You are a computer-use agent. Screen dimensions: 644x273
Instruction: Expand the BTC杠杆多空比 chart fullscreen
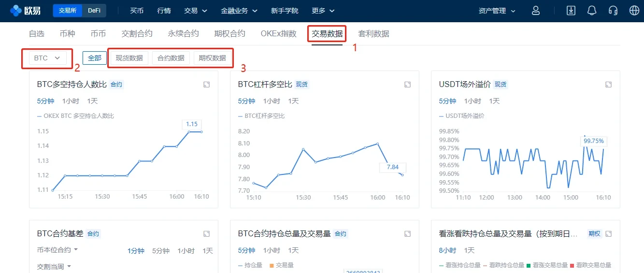click(x=407, y=85)
